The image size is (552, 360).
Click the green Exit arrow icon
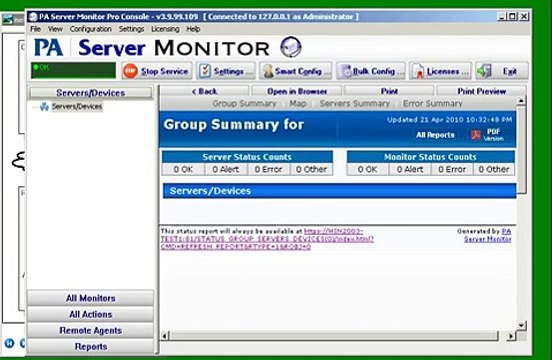pos(484,71)
